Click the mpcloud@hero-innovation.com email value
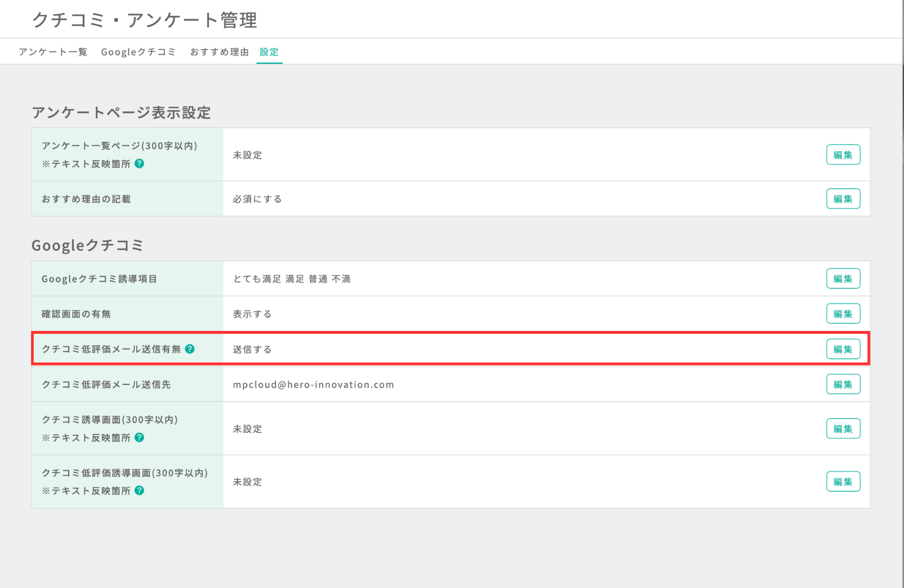This screenshot has width=904, height=588. pos(314,385)
